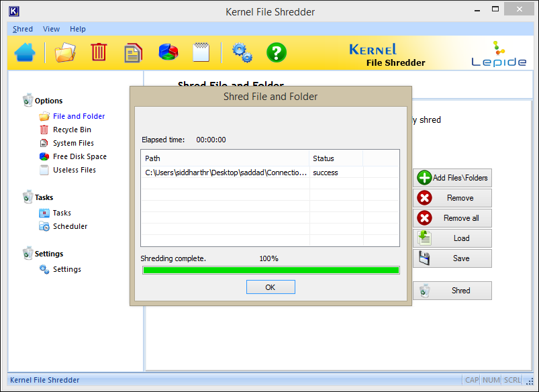
Task: Click the SCRL indicator in status bar
Action: 513,380
